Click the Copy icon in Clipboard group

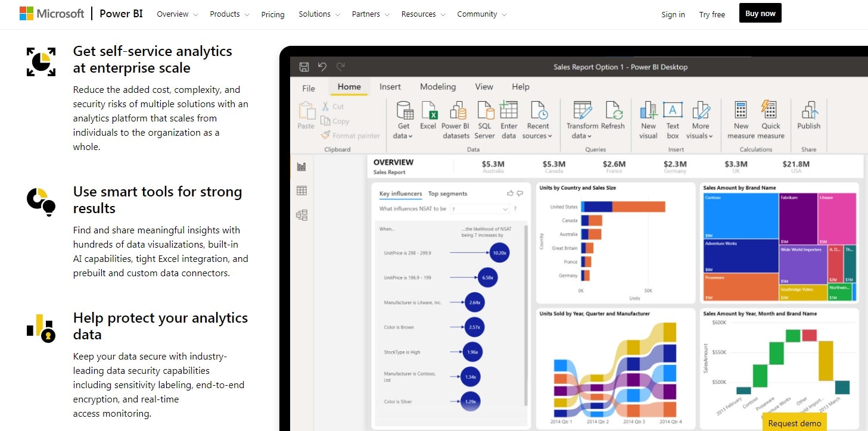pyautogui.click(x=325, y=121)
